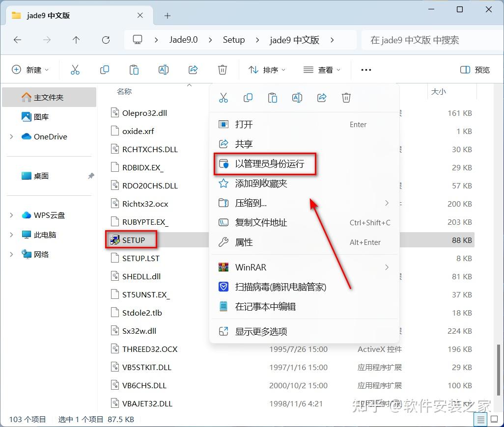Switch to details view in the status bar

click(480, 419)
